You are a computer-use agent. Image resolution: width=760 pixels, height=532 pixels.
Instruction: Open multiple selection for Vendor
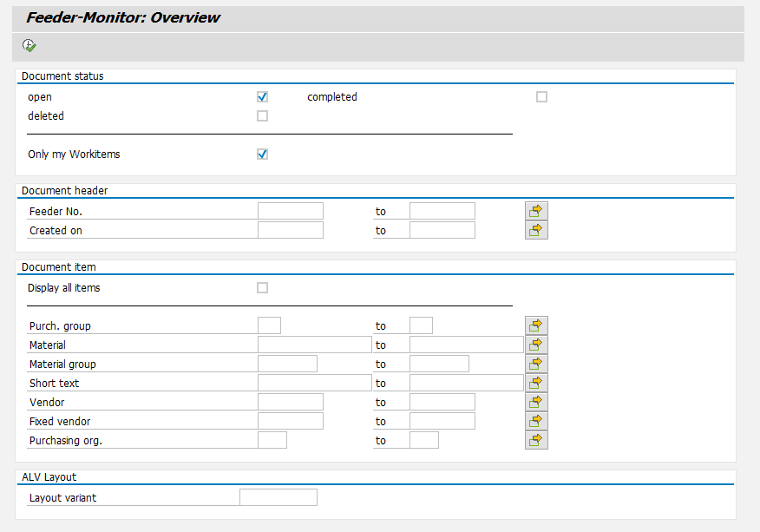point(535,401)
